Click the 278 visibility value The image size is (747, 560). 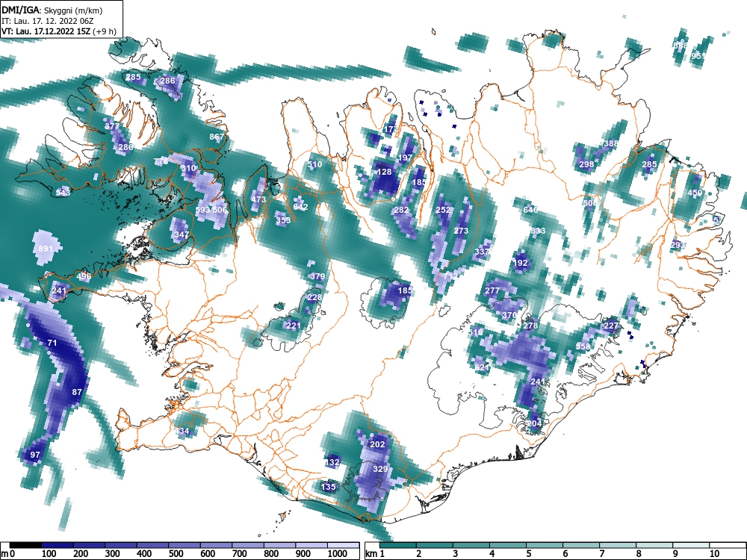(x=530, y=326)
